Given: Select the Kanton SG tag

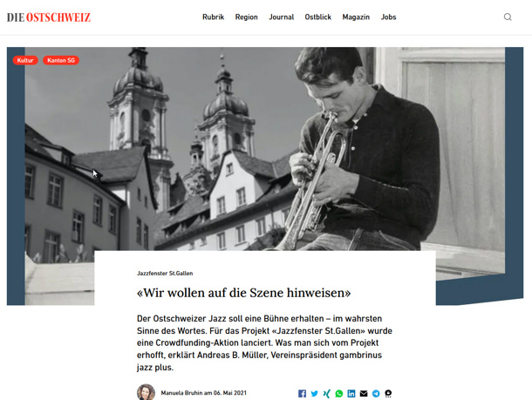Looking at the screenshot, I should [61, 60].
